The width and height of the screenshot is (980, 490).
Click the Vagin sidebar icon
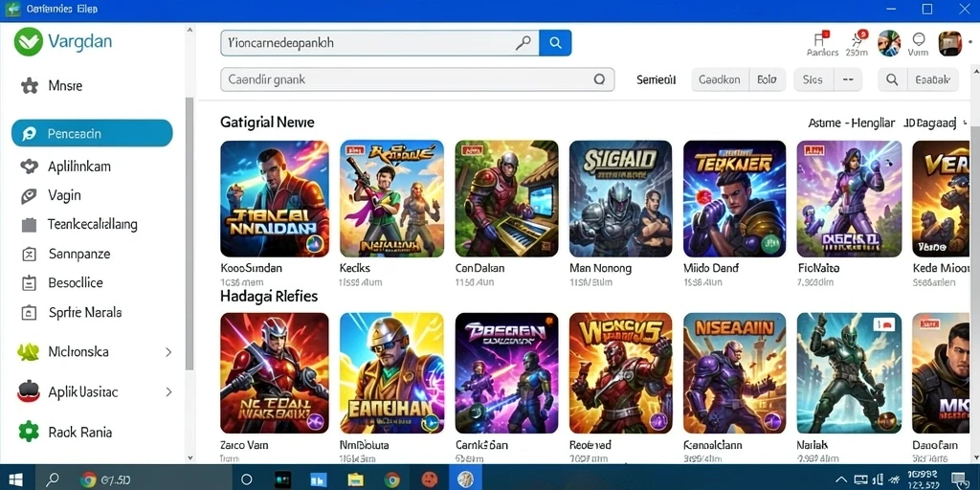30,195
